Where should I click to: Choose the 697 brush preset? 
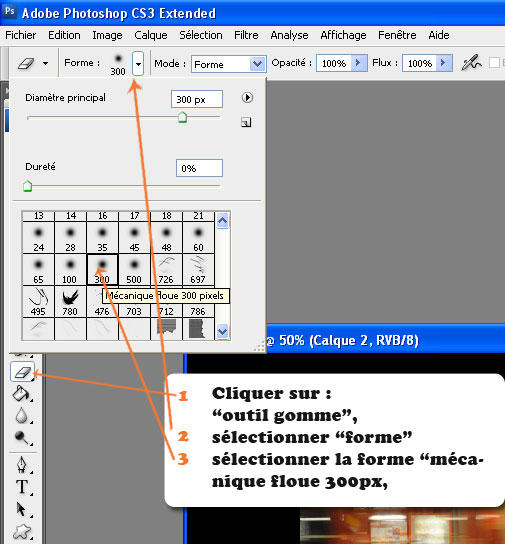[x=198, y=270]
